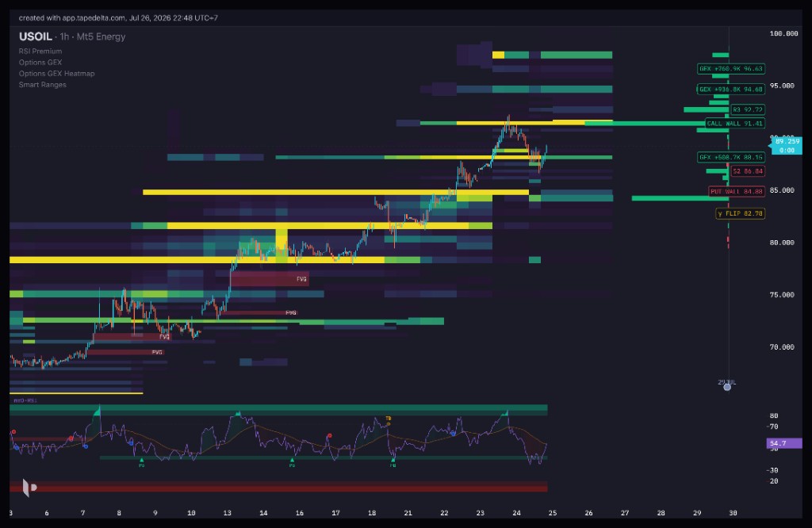Click date 13 on the time axis
812x528 pixels.
228,513
